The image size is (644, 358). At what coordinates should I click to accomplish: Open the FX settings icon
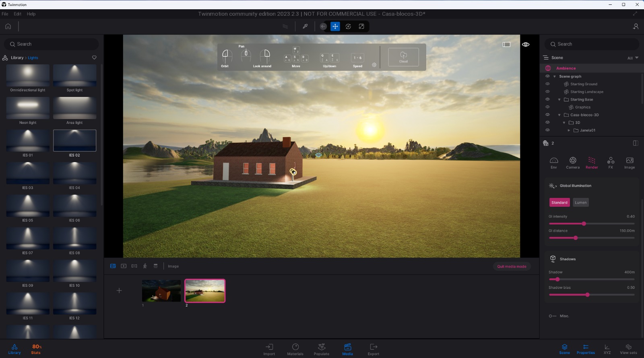coord(611,160)
